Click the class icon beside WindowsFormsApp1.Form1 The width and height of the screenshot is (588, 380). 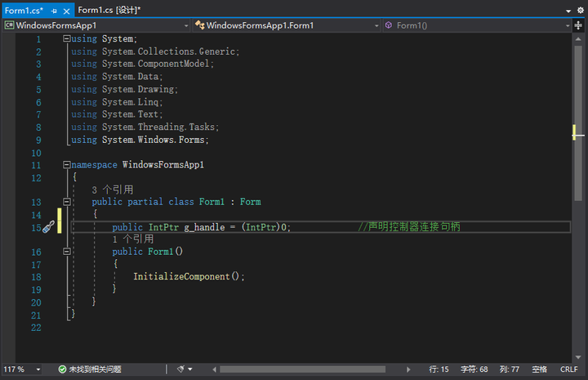pos(200,25)
